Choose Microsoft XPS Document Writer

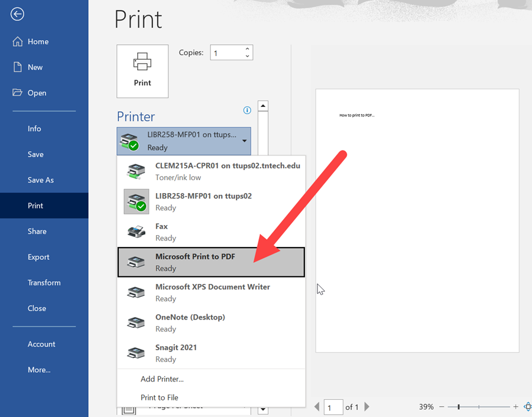[211, 292]
